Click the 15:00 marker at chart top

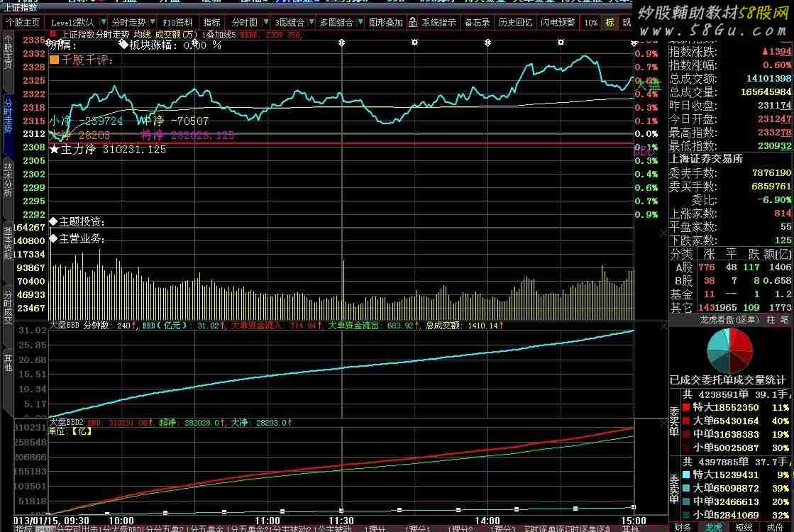pyautogui.click(x=634, y=43)
